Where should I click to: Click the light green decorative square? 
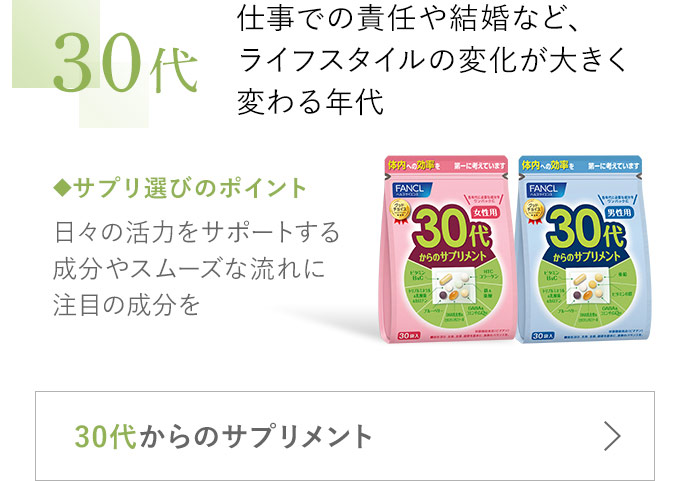[55, 44]
